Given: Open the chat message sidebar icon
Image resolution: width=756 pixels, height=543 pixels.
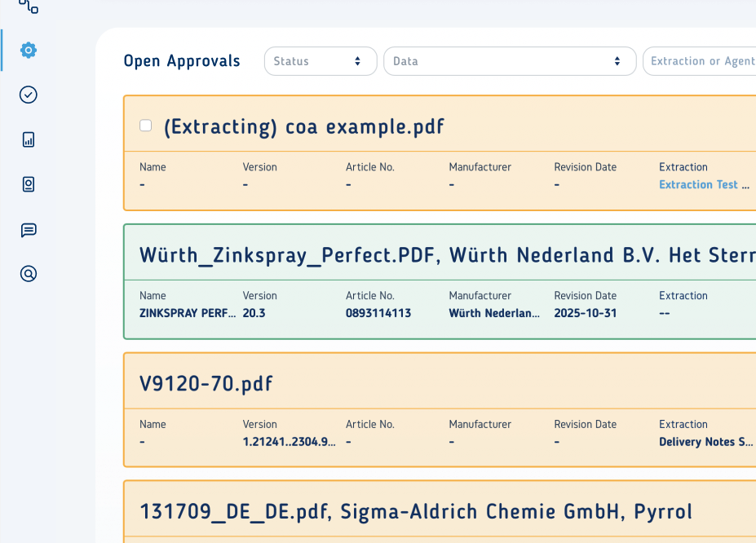Looking at the screenshot, I should point(29,230).
